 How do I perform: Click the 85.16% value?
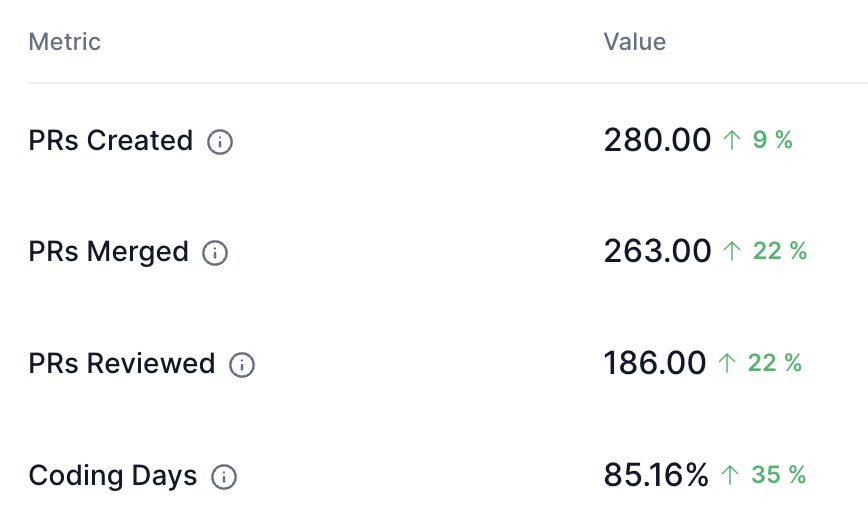pyautogui.click(x=656, y=475)
